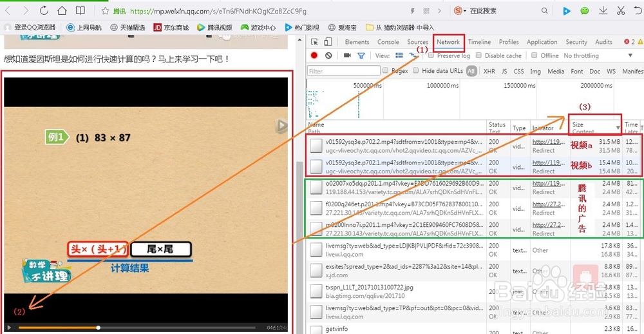The image size is (644, 334).
Task: Switch to large request rows view icon
Action: point(399,55)
